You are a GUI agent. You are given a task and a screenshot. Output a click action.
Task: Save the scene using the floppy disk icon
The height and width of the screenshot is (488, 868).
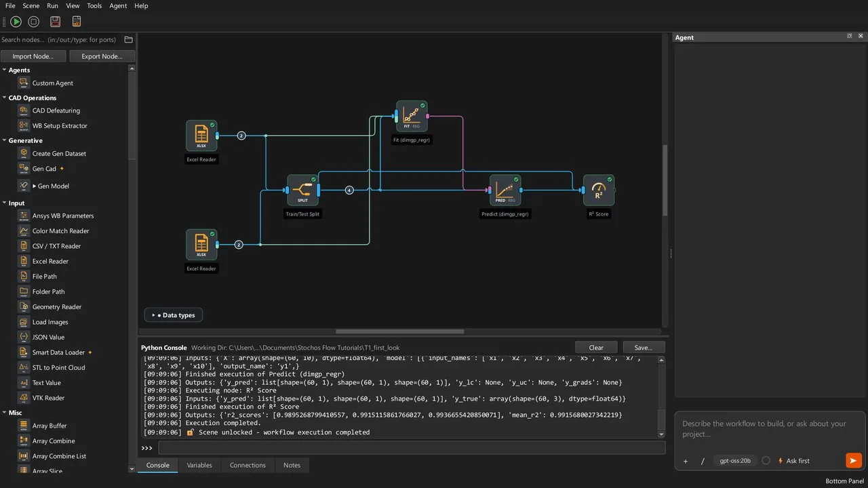tap(55, 22)
